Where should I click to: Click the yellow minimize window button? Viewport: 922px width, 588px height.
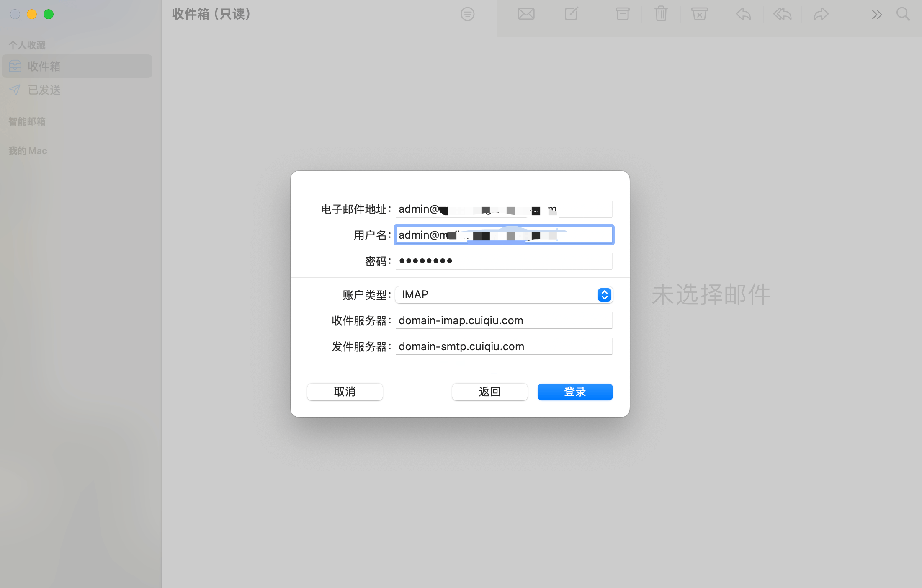pyautogui.click(x=32, y=14)
